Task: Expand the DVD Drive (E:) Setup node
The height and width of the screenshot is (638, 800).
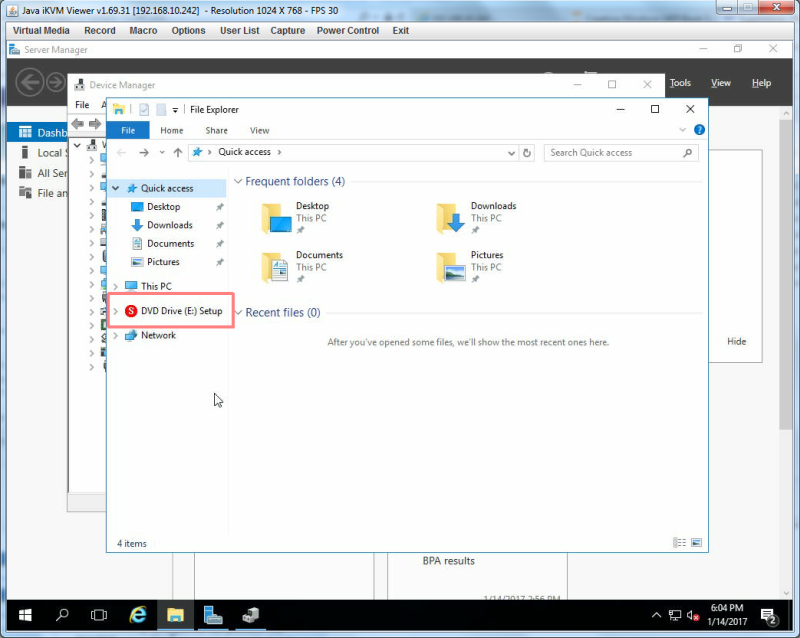Action: [115, 311]
